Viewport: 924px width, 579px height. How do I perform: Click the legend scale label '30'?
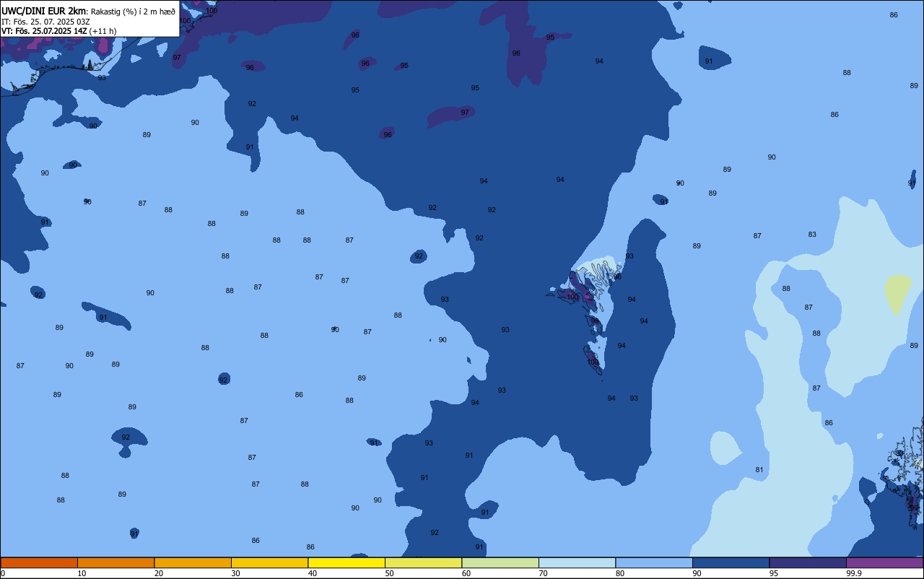click(235, 573)
